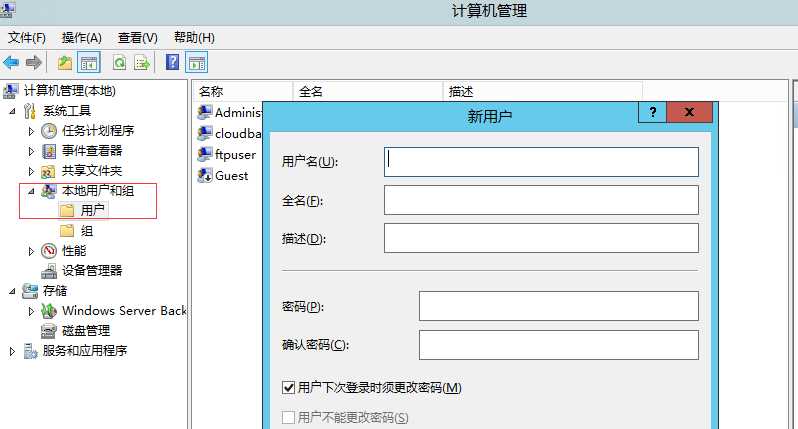The width and height of the screenshot is (798, 429).
Task: Click the 组 folder icon
Action: point(67,231)
